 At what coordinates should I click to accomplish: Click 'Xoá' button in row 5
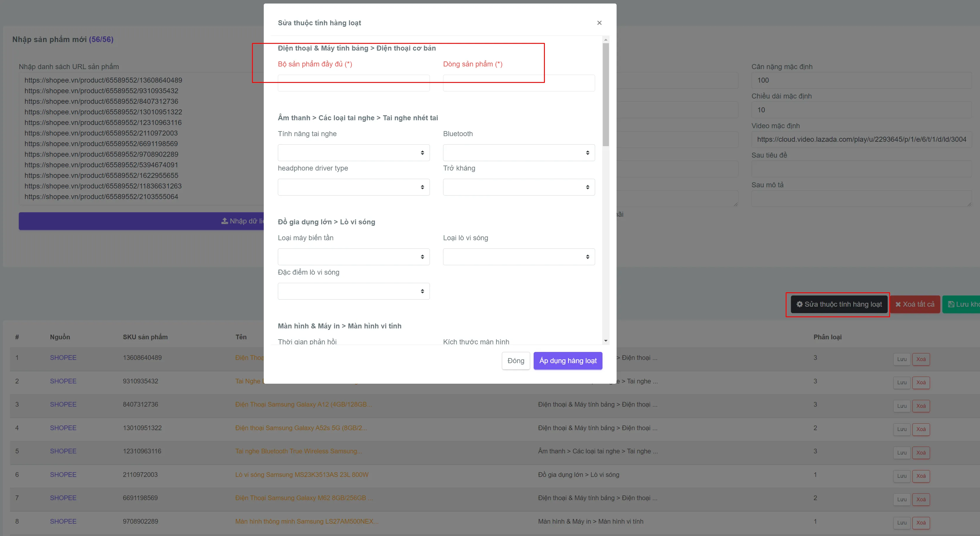921,453
